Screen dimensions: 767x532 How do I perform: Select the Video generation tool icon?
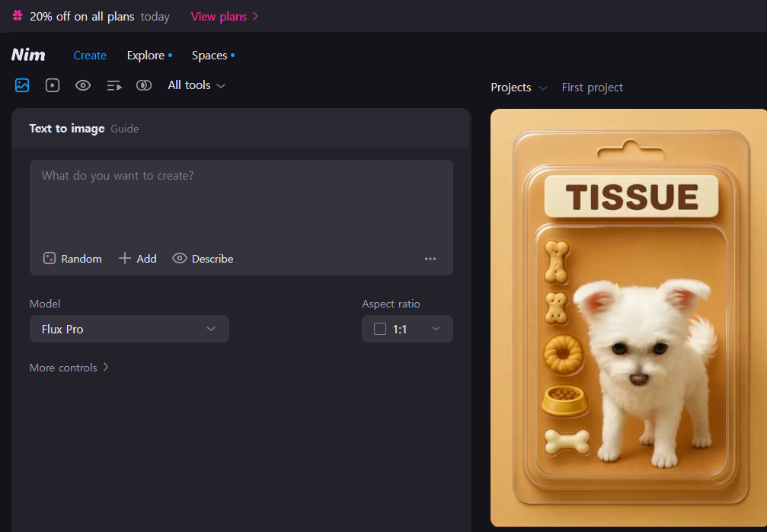click(53, 85)
